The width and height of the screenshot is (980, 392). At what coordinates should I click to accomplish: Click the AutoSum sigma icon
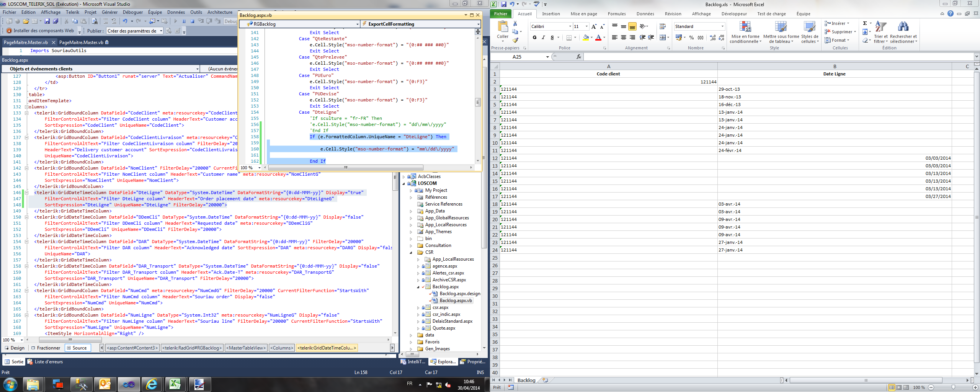(865, 23)
